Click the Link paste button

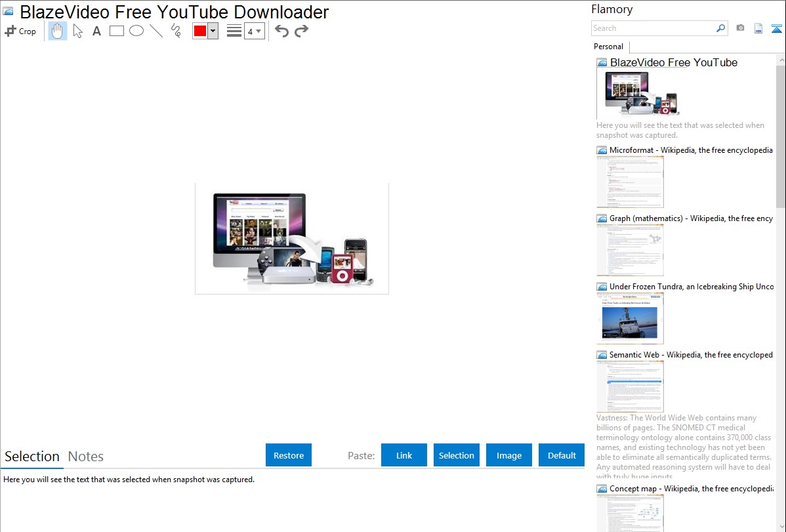click(404, 455)
